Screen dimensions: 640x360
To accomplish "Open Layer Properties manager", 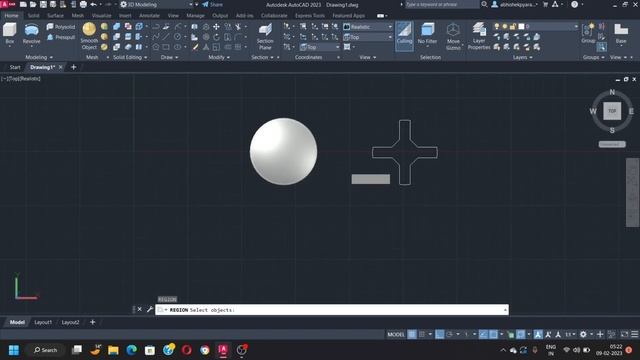I will [x=479, y=36].
